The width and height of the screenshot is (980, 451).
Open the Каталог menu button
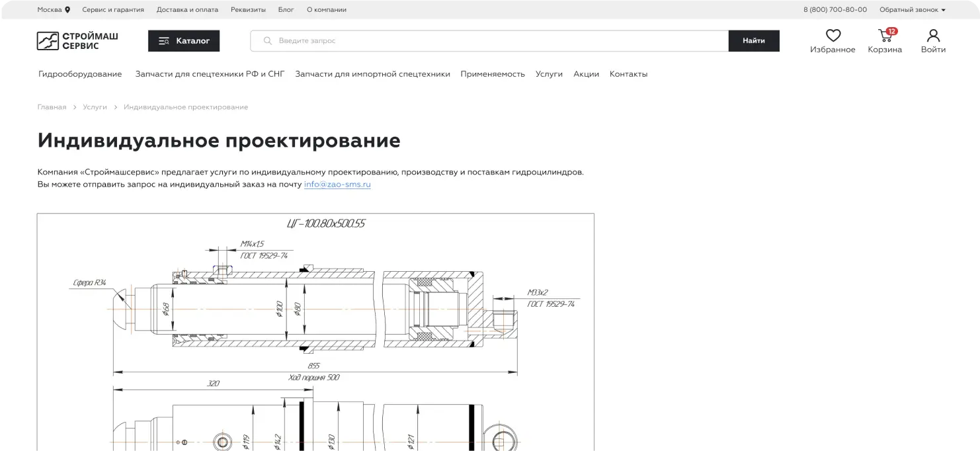(184, 41)
